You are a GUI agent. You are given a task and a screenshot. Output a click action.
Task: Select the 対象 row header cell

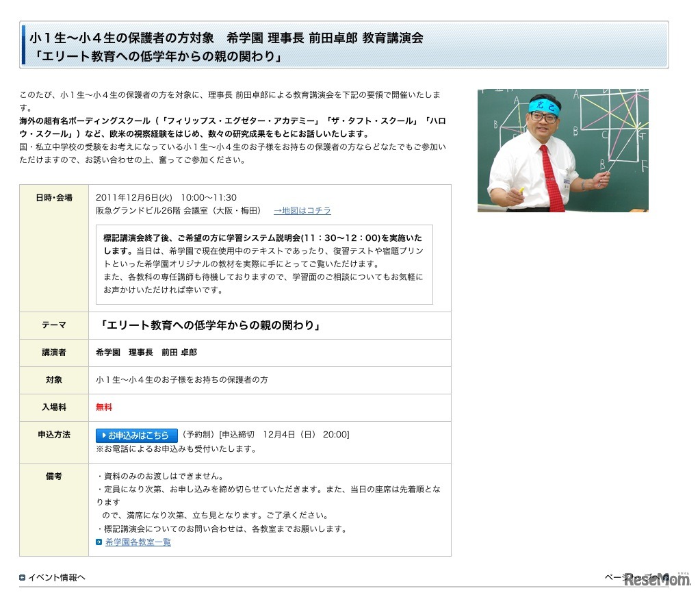click(54, 380)
